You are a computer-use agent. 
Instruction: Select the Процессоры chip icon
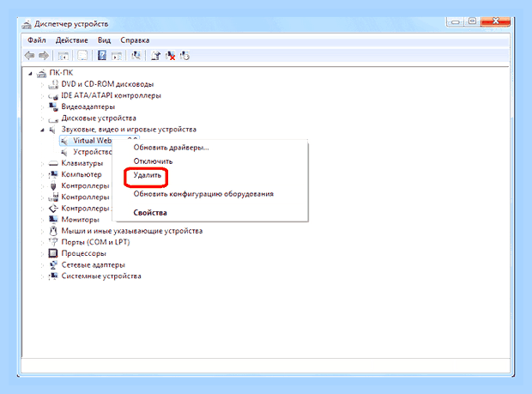[53, 253]
